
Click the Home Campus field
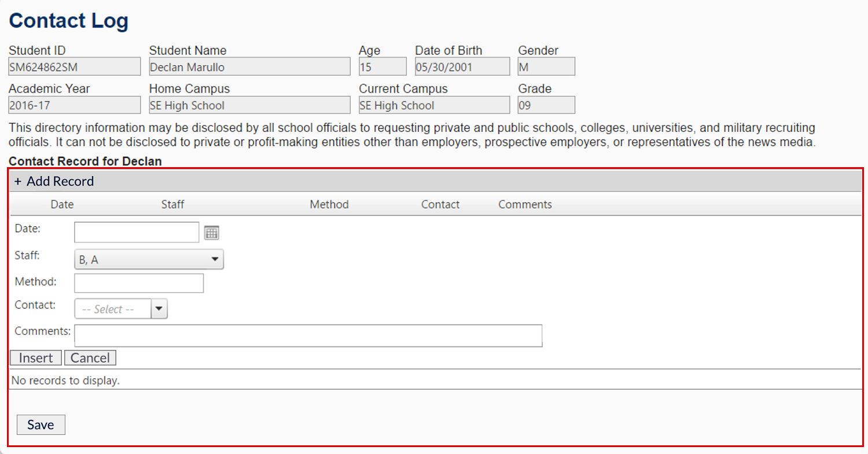249,105
